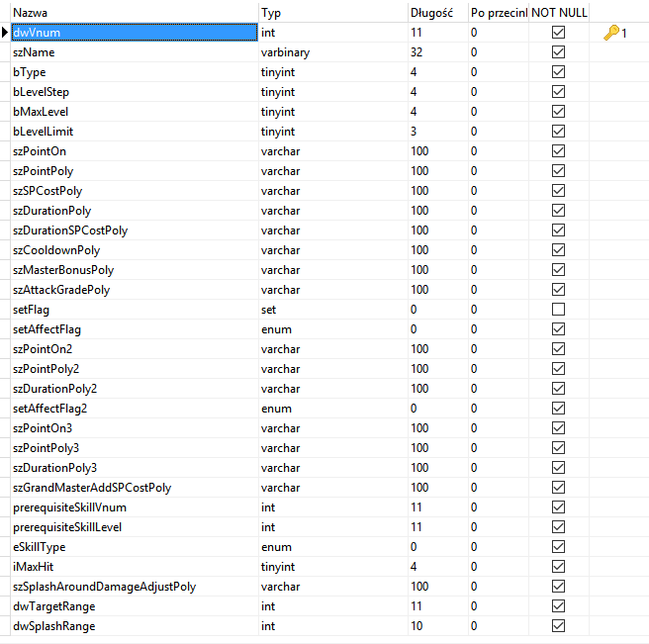The width and height of the screenshot is (649, 644).
Task: Select the szPointPoly name cell
Action: tap(135, 171)
